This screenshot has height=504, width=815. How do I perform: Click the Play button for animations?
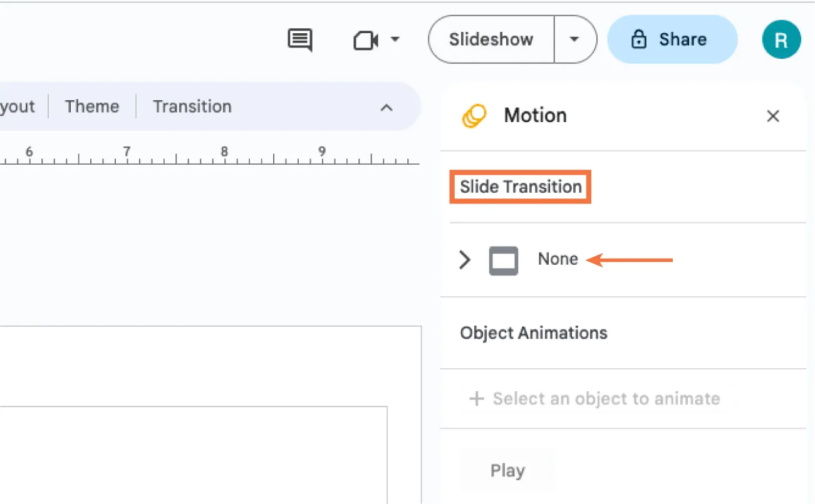[x=507, y=470]
